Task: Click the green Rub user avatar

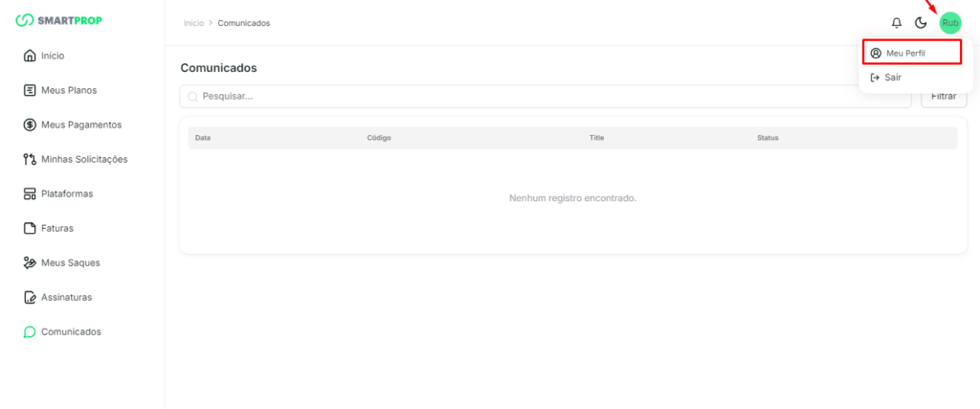Action: [x=949, y=23]
